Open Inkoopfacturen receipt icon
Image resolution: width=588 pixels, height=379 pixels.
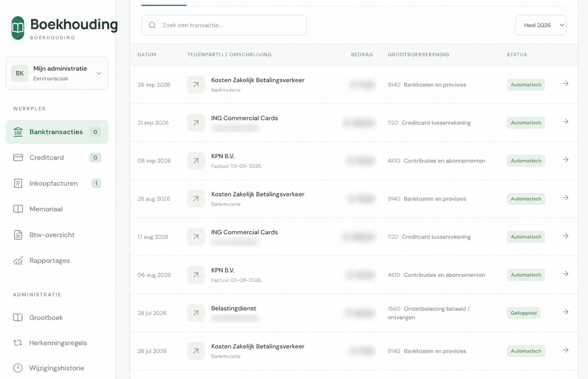tap(18, 183)
